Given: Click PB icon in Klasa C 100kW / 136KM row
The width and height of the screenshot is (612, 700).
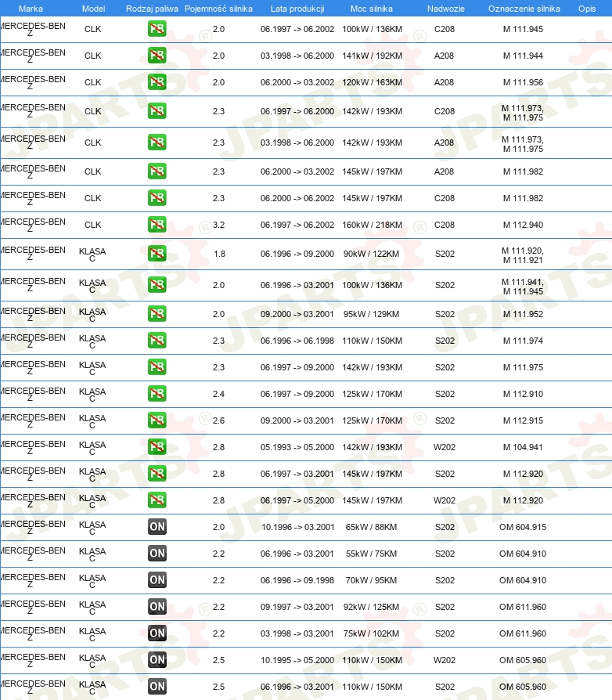Looking at the screenshot, I should click(x=157, y=285).
